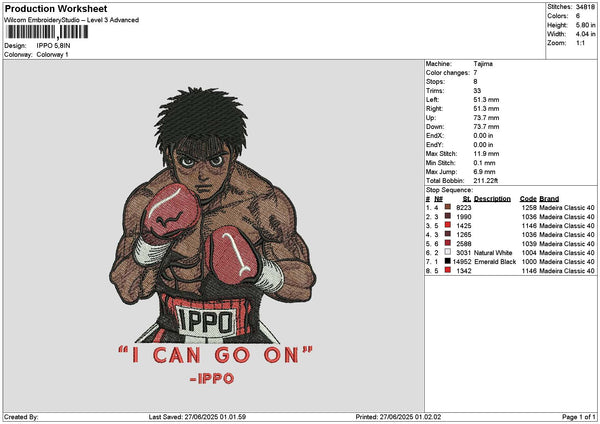Image resolution: width=600 pixels, height=424 pixels.
Task: Click stitch count "8223" in stop 1
Action: click(x=463, y=208)
